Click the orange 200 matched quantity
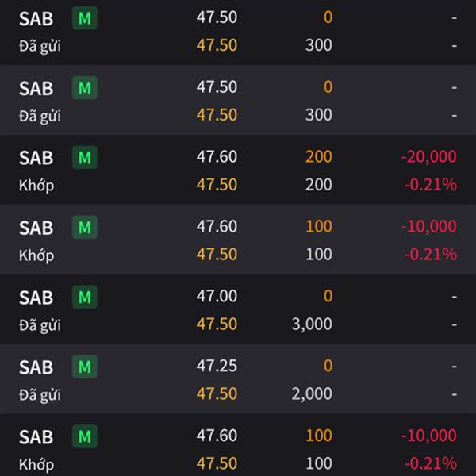The image size is (476, 476). [x=319, y=157]
